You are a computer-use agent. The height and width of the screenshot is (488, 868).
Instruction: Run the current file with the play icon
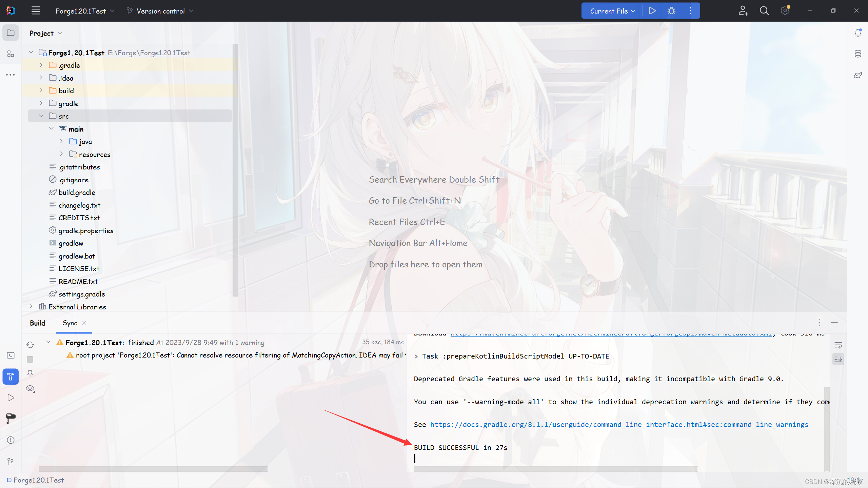pos(652,11)
